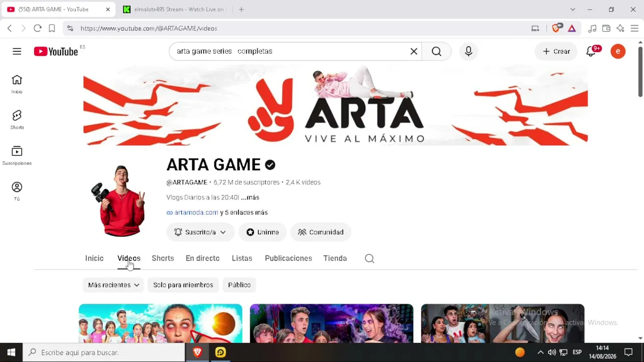View site information beside the URL
The image size is (644, 362).
point(70,28)
